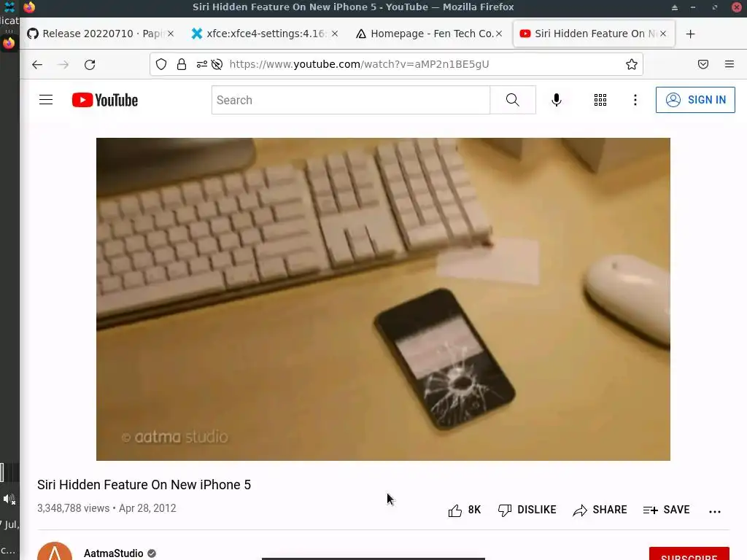This screenshot has height=560, width=747.
Task: Click the browser address bar URL
Action: (x=359, y=64)
